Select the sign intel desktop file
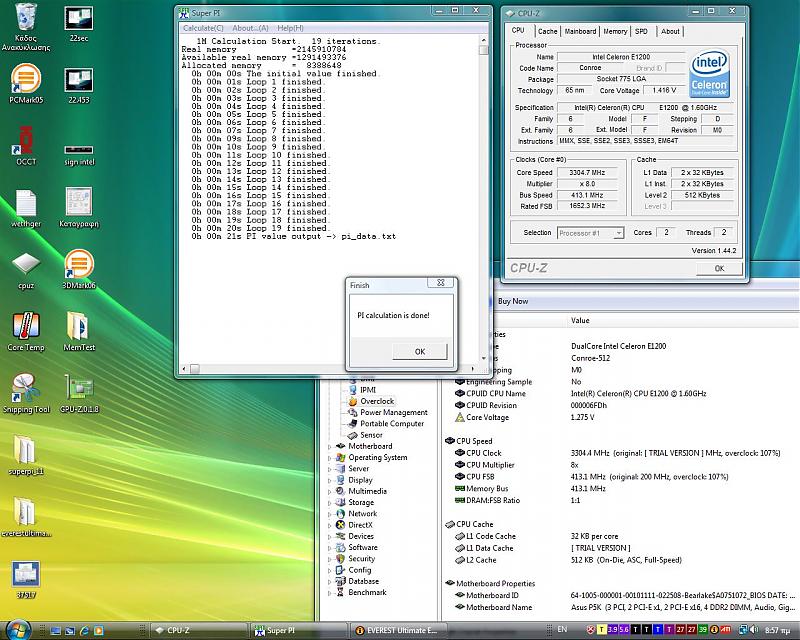This screenshot has height=640, width=800. [x=79, y=155]
